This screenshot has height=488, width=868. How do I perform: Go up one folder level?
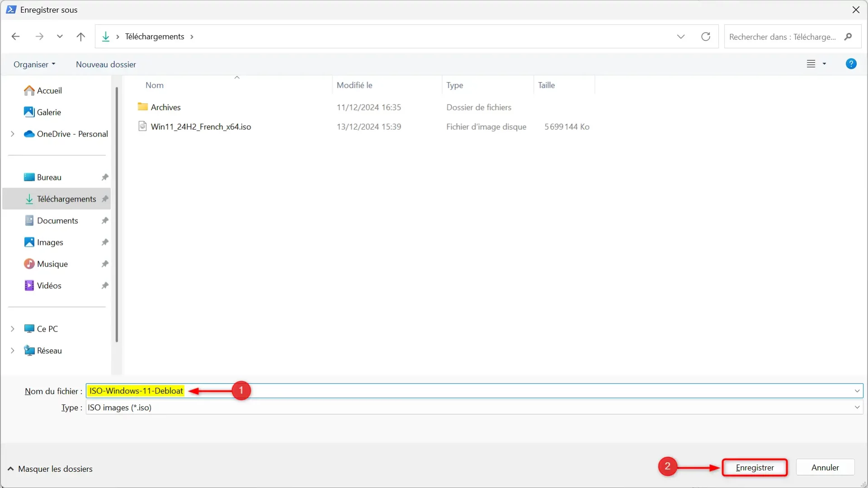pyautogui.click(x=80, y=37)
